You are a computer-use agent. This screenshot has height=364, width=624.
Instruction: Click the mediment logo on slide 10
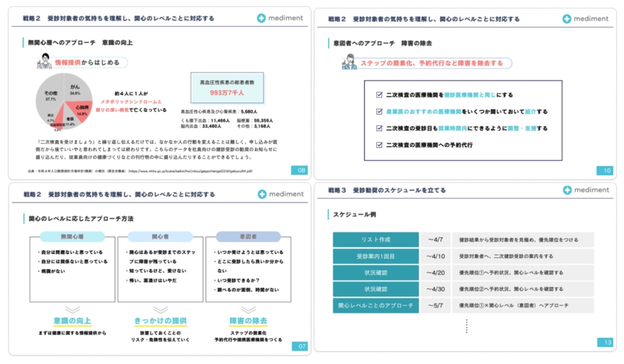coord(586,19)
